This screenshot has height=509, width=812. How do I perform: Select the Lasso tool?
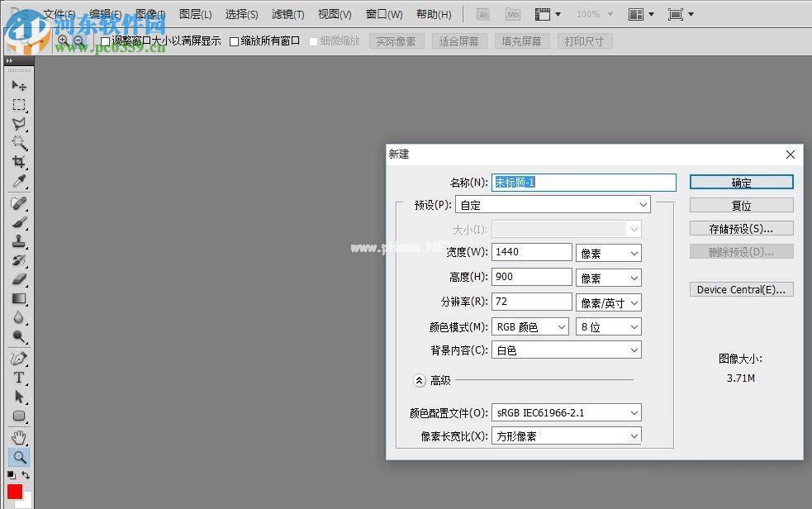19,123
